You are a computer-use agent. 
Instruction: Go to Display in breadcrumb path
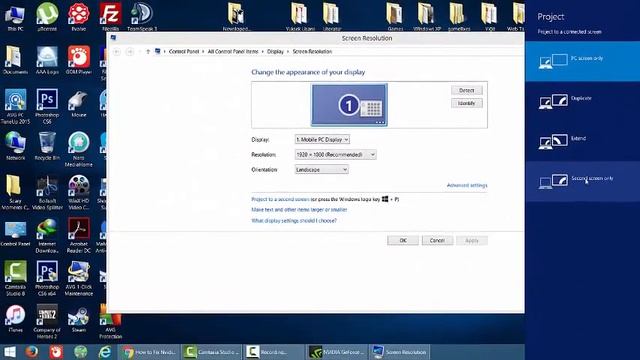(275, 51)
